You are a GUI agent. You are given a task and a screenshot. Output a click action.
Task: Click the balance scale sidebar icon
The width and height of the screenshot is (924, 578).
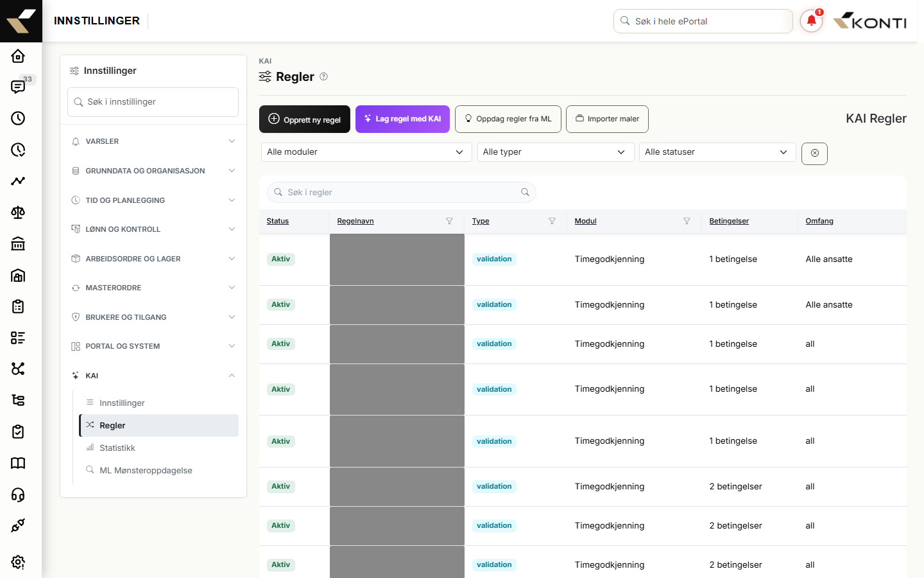pos(18,213)
